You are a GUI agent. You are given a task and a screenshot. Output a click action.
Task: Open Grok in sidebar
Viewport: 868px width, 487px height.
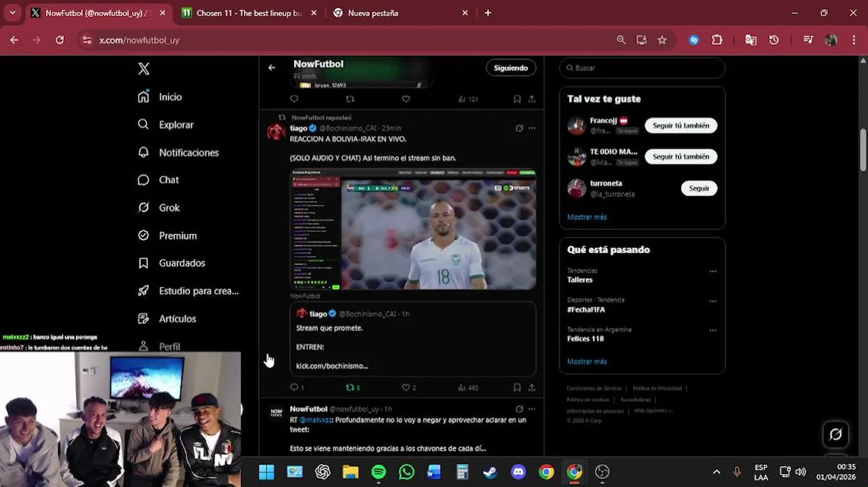pyautogui.click(x=159, y=208)
